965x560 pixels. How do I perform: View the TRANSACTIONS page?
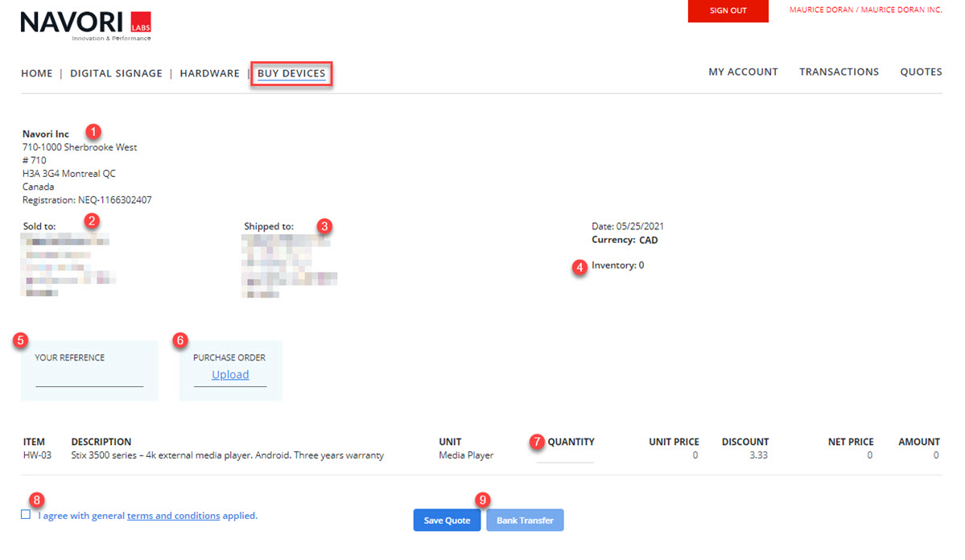tap(839, 72)
